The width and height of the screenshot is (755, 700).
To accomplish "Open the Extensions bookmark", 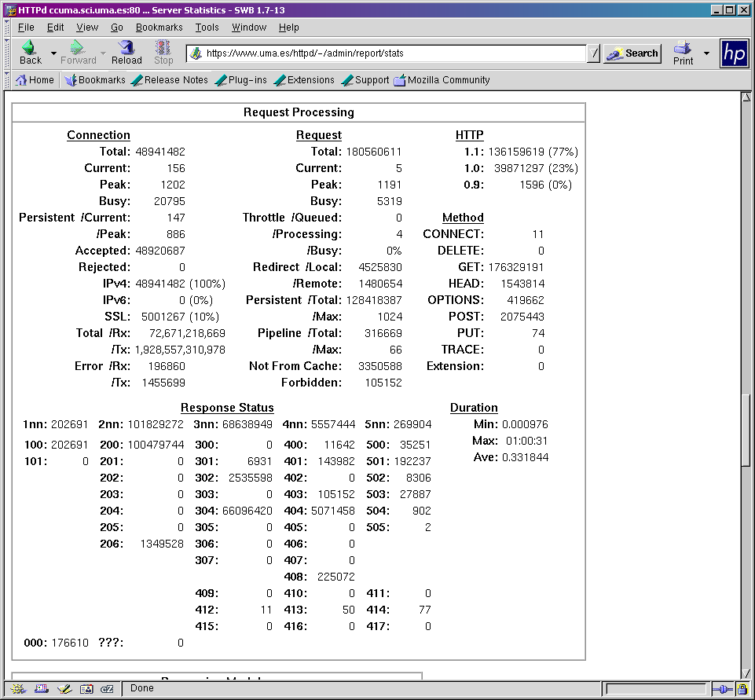I will [304, 80].
